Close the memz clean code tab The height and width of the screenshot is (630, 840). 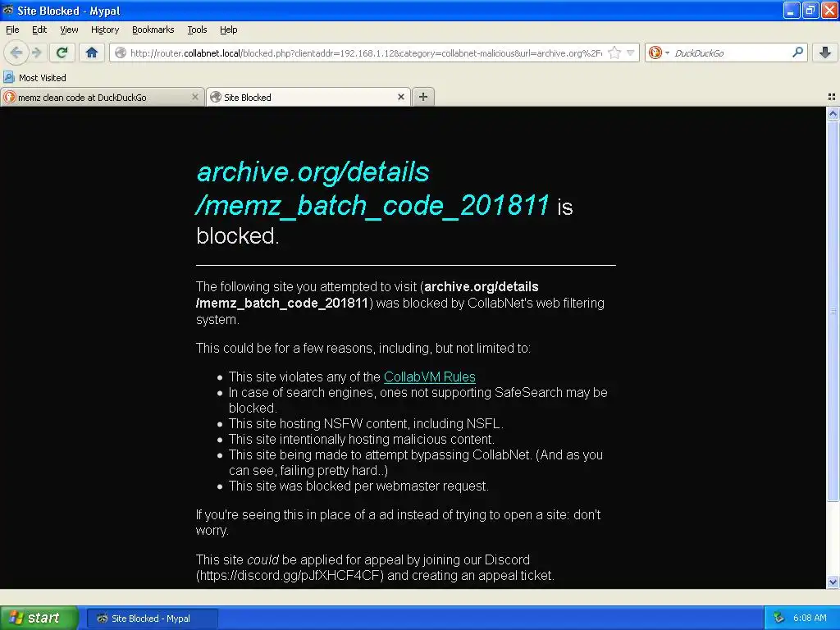195,97
